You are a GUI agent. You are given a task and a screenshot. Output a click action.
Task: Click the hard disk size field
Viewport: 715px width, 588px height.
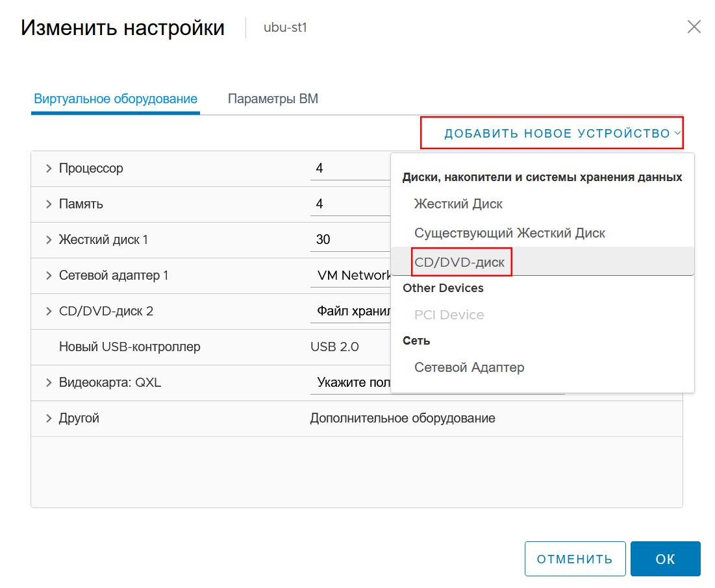[350, 239]
